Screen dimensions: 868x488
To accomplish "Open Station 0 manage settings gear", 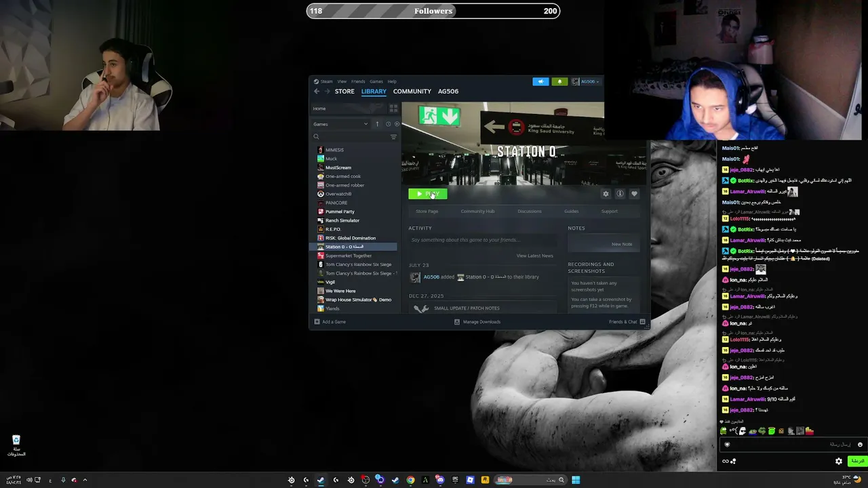I will pos(606,194).
